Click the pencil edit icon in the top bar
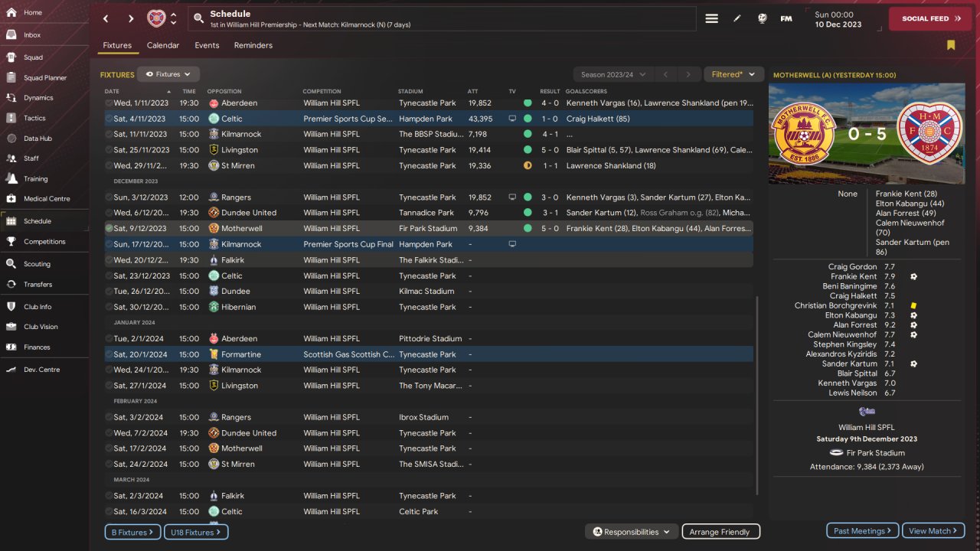The height and width of the screenshot is (551, 980). click(x=737, y=18)
